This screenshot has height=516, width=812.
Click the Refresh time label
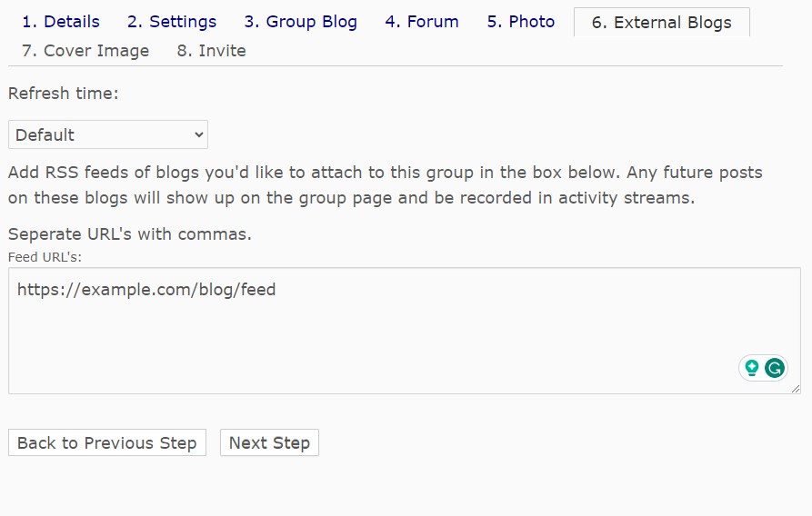pyautogui.click(x=63, y=94)
